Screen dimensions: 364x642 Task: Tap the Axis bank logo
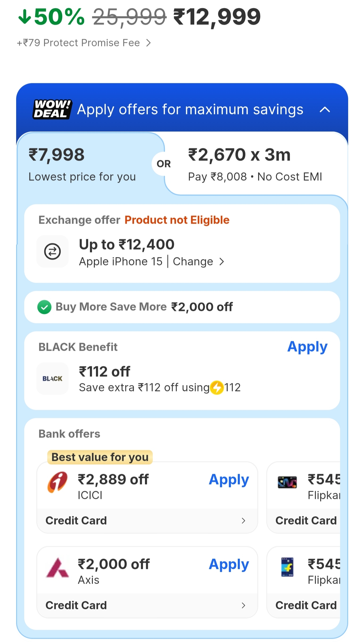58,567
